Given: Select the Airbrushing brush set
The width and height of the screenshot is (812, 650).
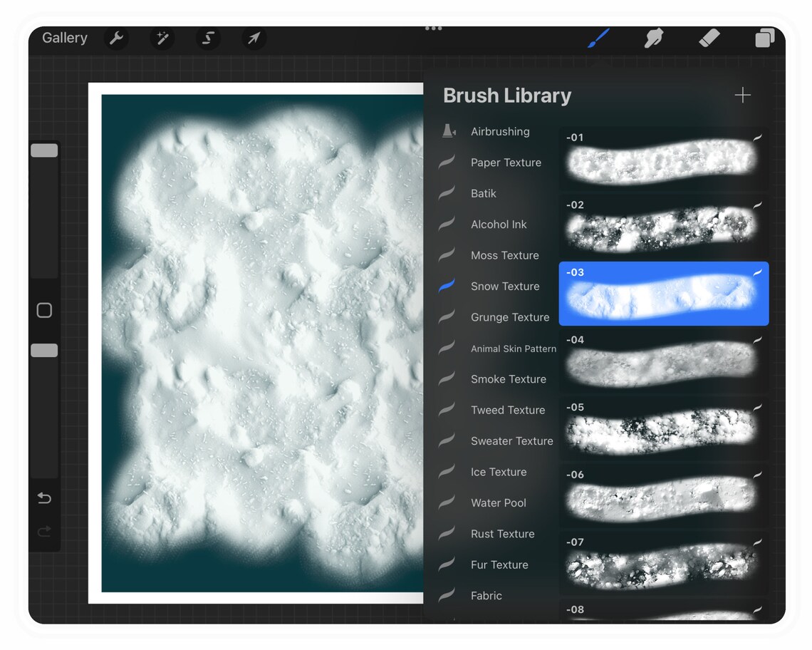Looking at the screenshot, I should [x=499, y=131].
